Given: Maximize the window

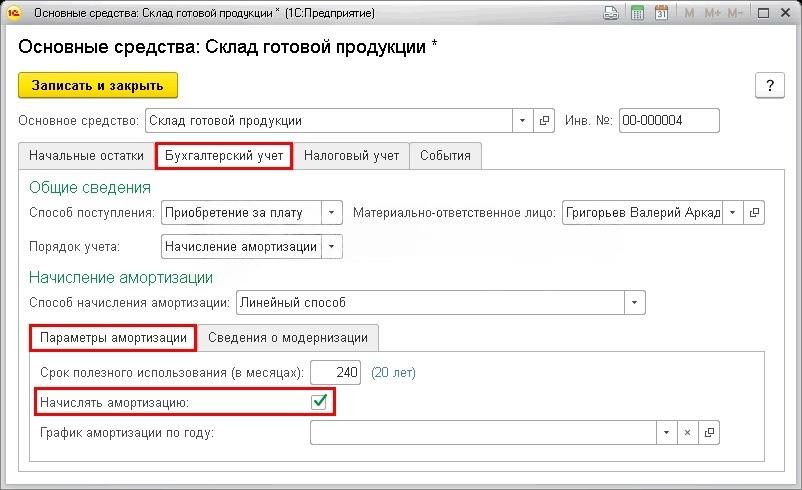Looking at the screenshot, I should [763, 13].
